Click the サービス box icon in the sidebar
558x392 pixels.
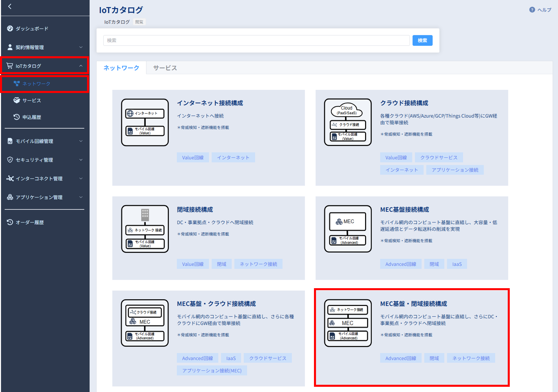pos(16,100)
